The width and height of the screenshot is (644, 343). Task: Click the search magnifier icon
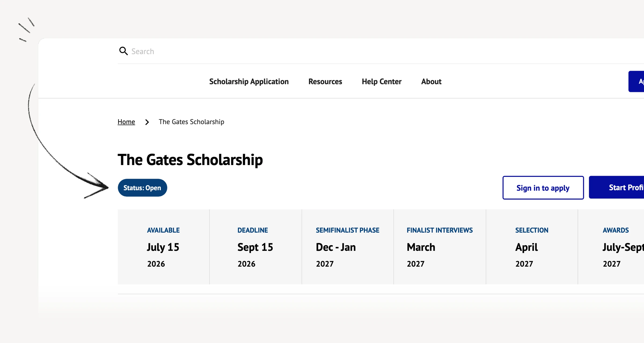[x=123, y=51]
